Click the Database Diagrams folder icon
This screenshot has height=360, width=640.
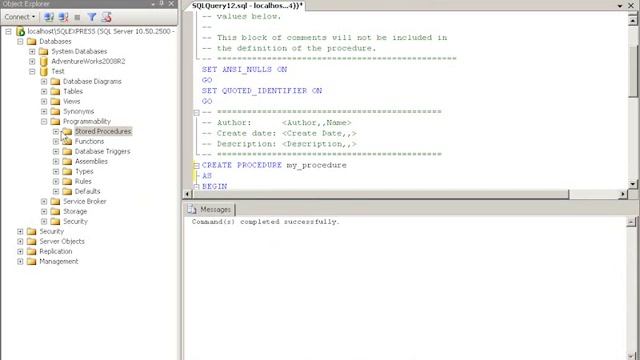tap(55, 81)
